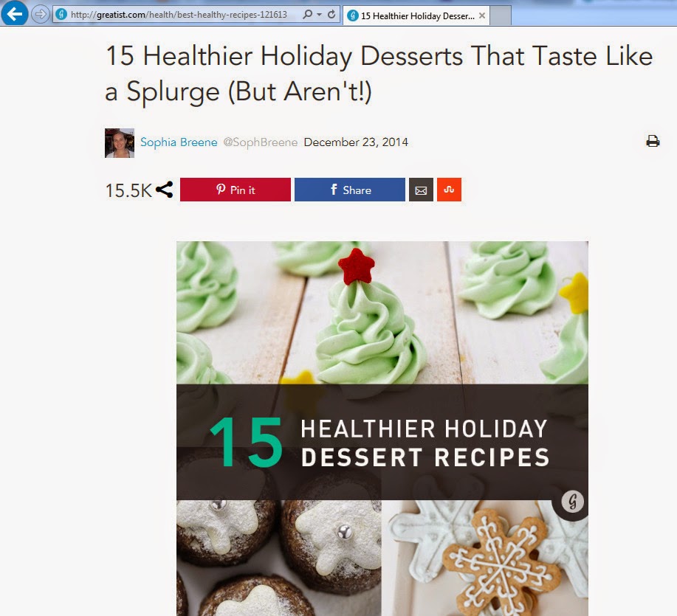This screenshot has height=616, width=677.
Task: Open the 15 Healthier Holiday Dessert Recipes image
Action: [x=382, y=429]
